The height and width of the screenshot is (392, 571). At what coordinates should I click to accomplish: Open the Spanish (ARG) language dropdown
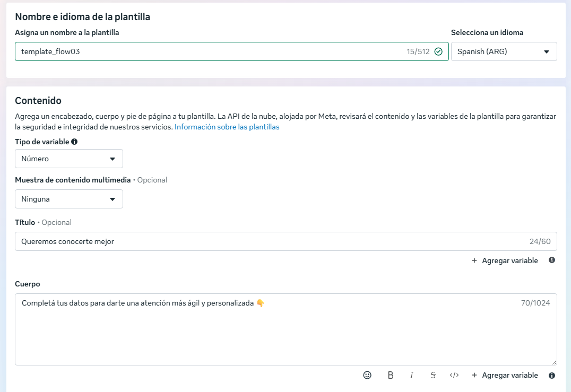pos(504,51)
